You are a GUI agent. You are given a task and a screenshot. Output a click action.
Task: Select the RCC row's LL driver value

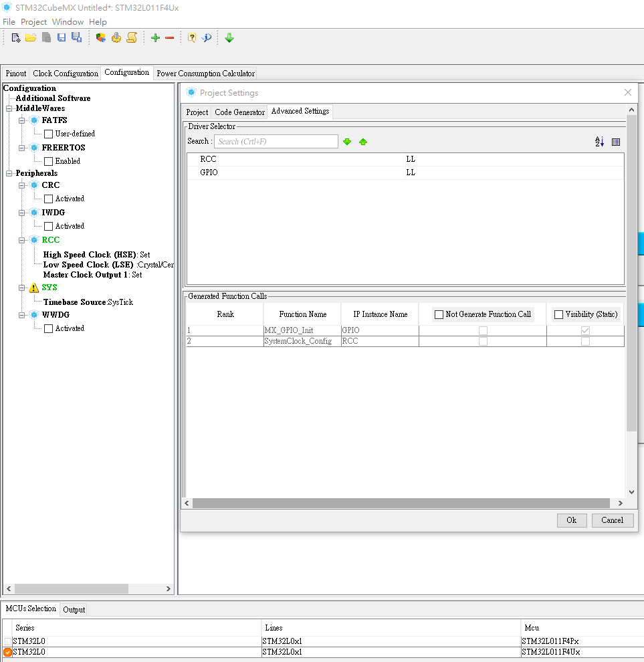tap(514, 159)
